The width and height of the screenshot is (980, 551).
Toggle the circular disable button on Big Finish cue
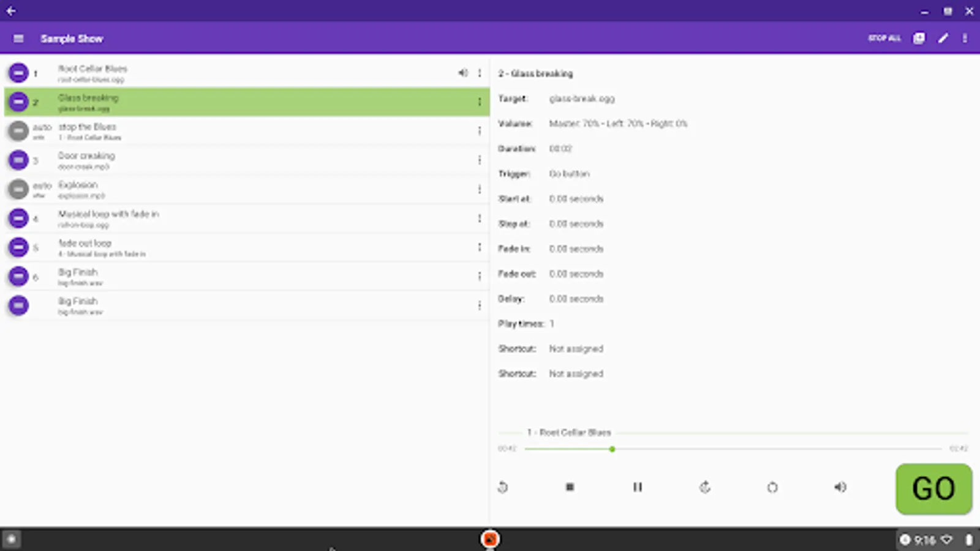click(x=18, y=276)
